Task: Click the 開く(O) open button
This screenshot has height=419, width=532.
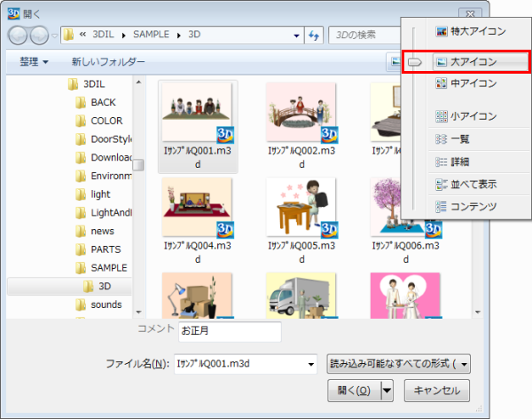Action: pos(354,391)
